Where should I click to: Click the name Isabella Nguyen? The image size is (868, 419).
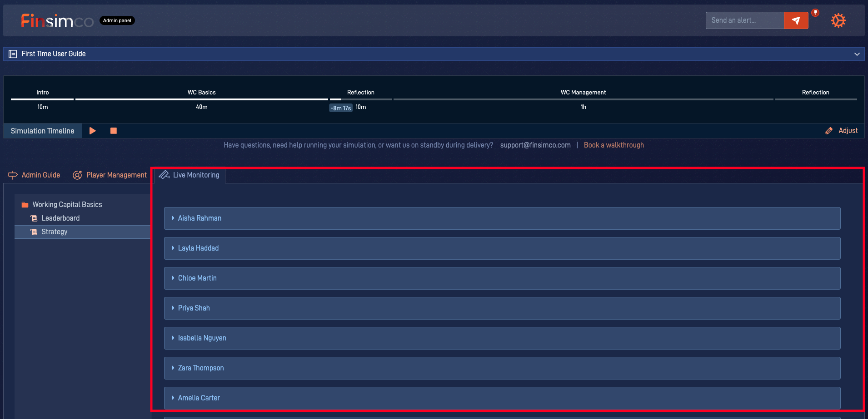202,338
